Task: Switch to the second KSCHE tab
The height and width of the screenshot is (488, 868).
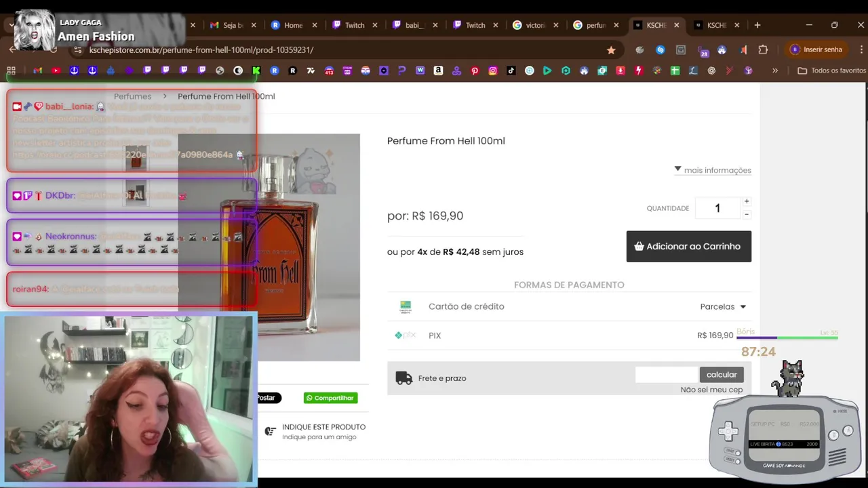Action: click(716, 25)
